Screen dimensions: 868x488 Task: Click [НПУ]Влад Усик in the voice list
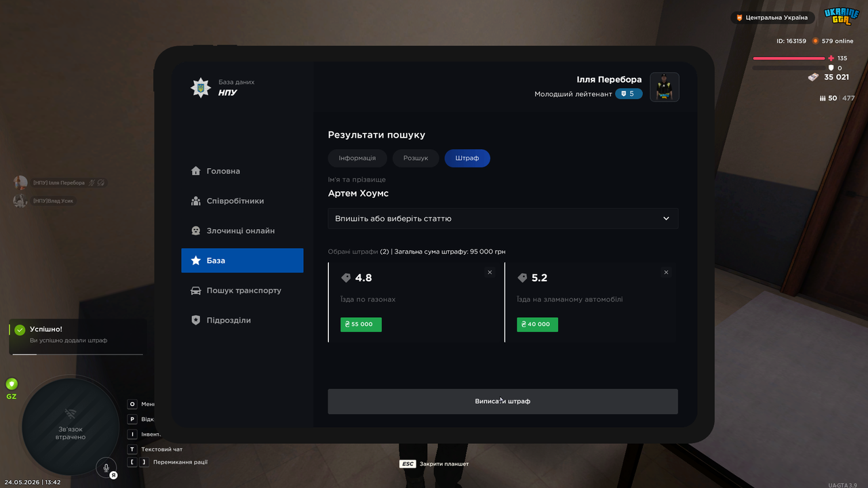[54, 201]
